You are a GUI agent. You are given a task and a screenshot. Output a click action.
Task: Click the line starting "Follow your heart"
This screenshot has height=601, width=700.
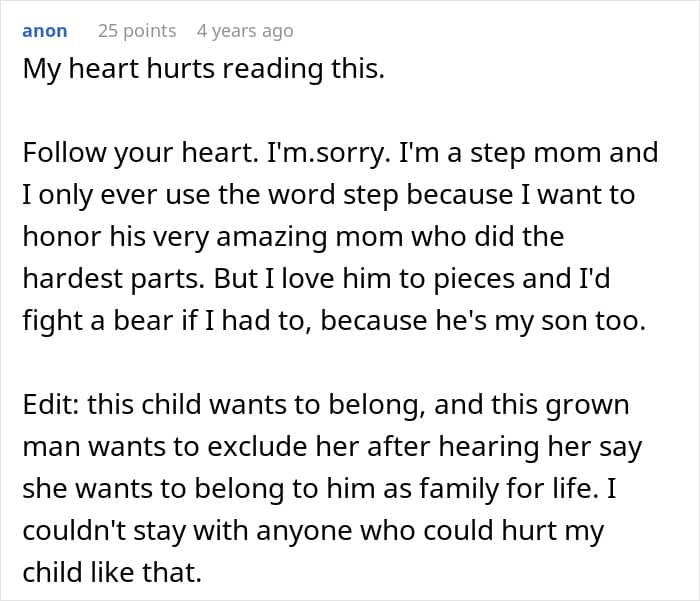pyautogui.click(x=340, y=153)
